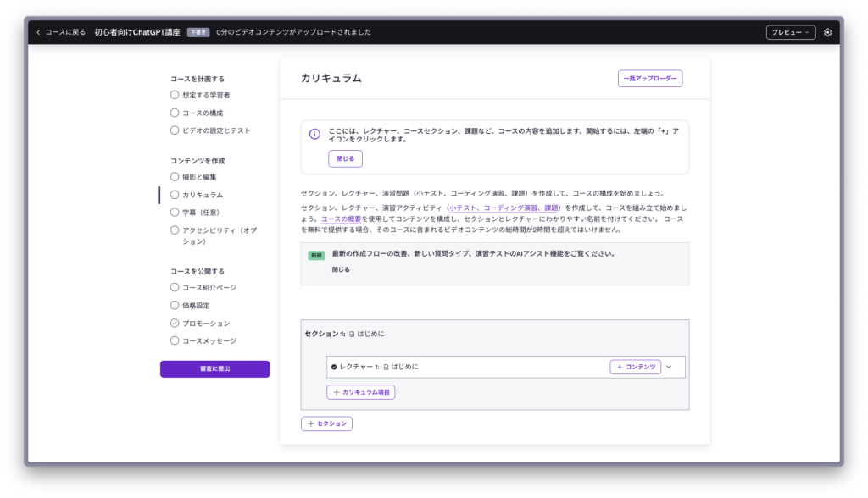Select the 価格設定 circle in sidebar
Screen dimensions: 868x498
point(175,305)
